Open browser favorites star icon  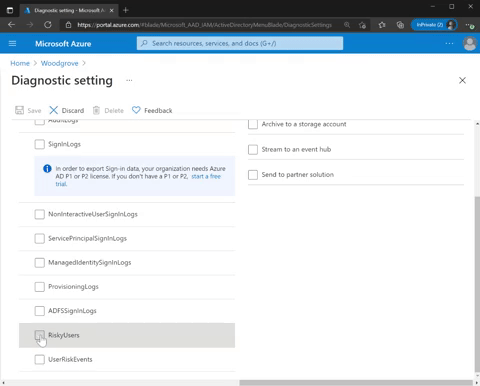pos(382,25)
